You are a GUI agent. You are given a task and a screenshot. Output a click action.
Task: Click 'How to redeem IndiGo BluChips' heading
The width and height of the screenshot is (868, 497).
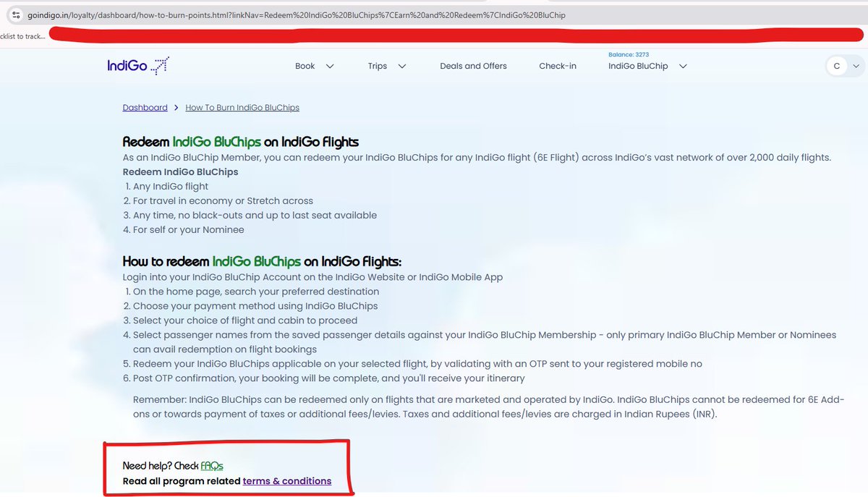(x=262, y=261)
